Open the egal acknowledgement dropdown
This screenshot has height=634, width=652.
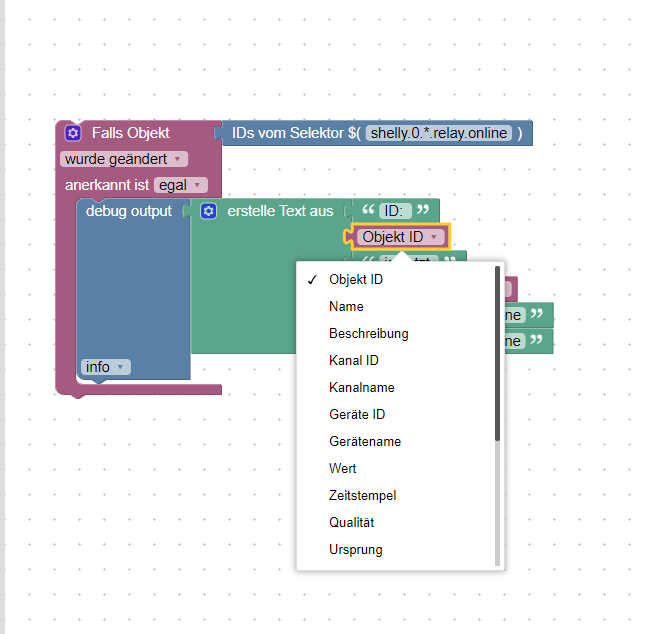pyautogui.click(x=180, y=185)
